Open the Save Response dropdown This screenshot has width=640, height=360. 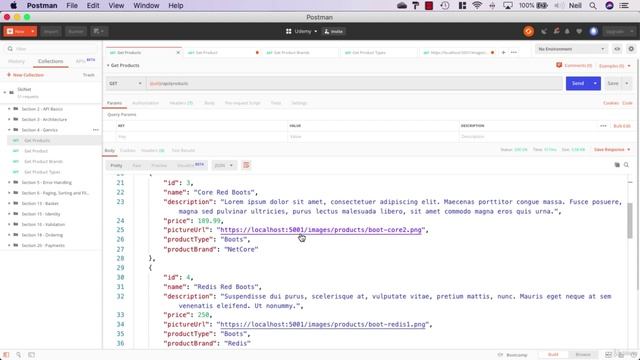click(x=612, y=150)
